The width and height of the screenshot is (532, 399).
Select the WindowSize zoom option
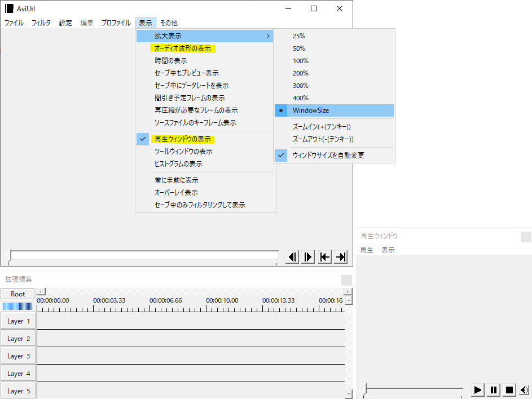tap(334, 110)
